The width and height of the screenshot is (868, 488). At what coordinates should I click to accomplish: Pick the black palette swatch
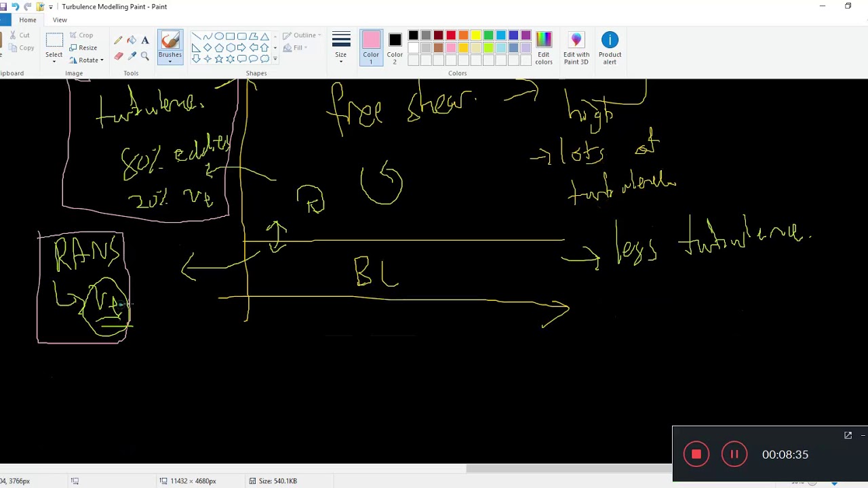(413, 35)
